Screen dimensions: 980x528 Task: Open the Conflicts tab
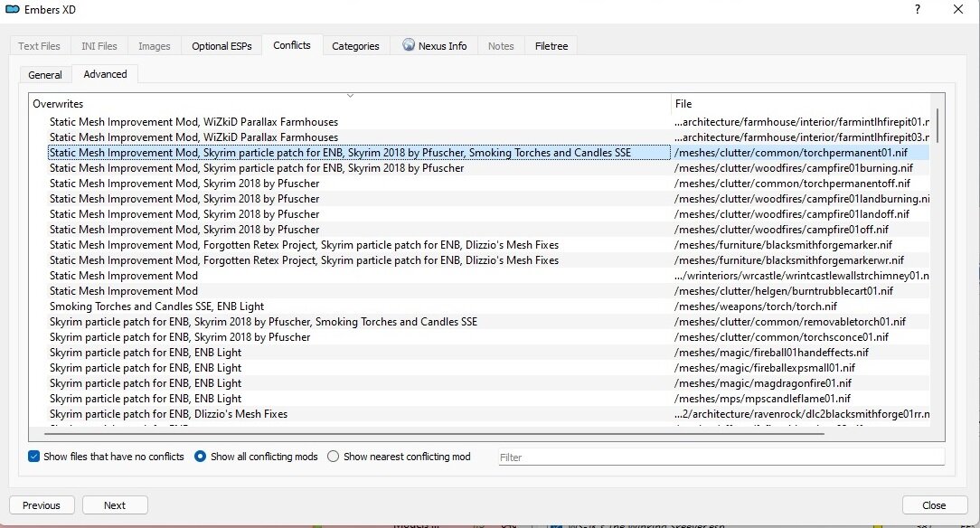(292, 45)
